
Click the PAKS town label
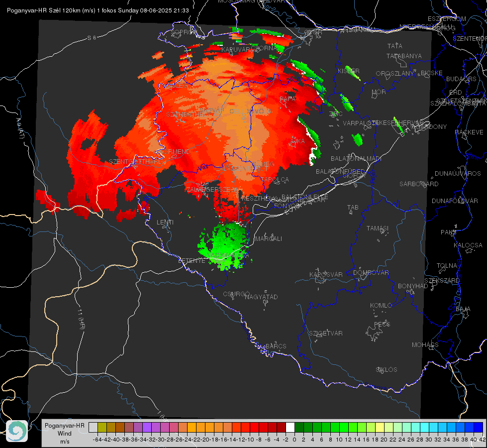449,232
